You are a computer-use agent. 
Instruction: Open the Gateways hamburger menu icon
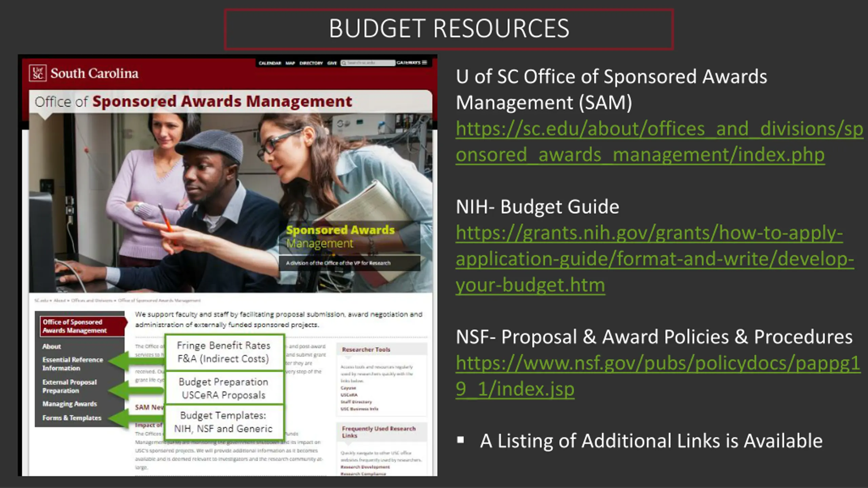[x=424, y=63]
